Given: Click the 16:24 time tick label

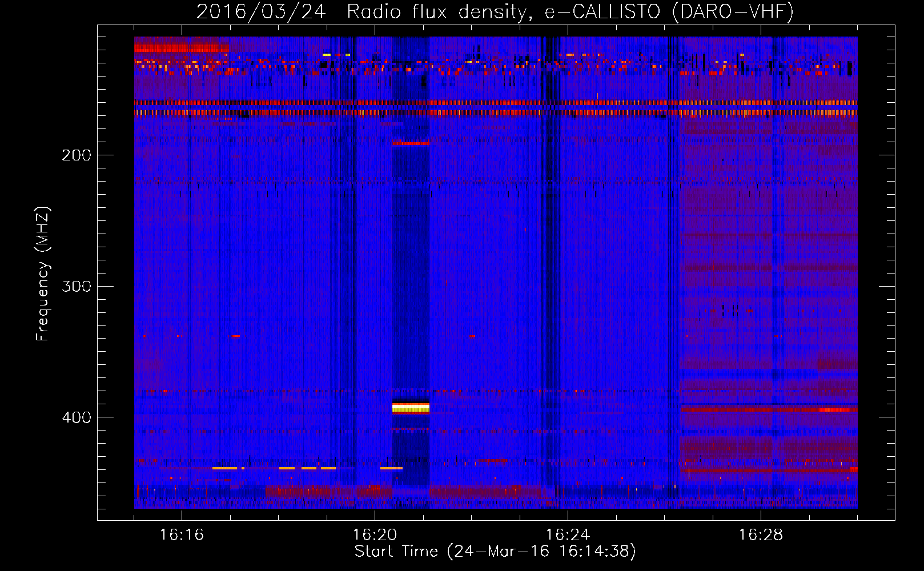Looking at the screenshot, I should click(x=568, y=535).
